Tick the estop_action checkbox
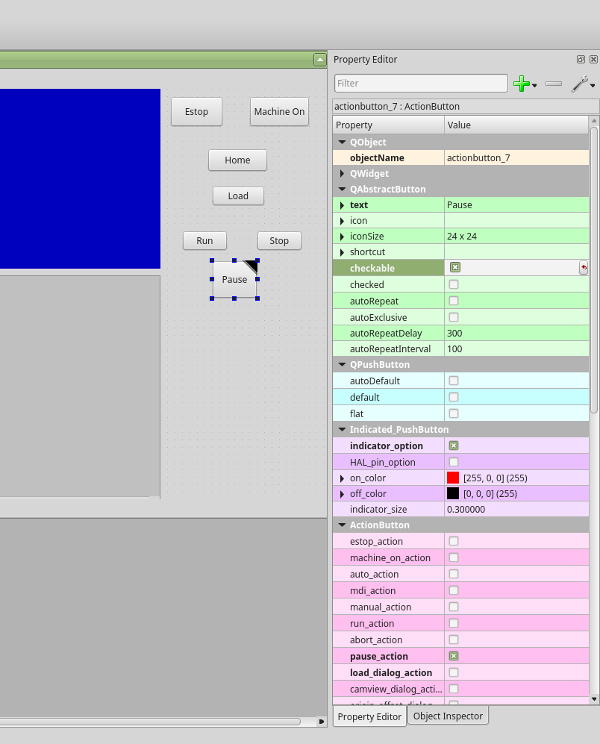The width and height of the screenshot is (600, 744). pos(454,542)
